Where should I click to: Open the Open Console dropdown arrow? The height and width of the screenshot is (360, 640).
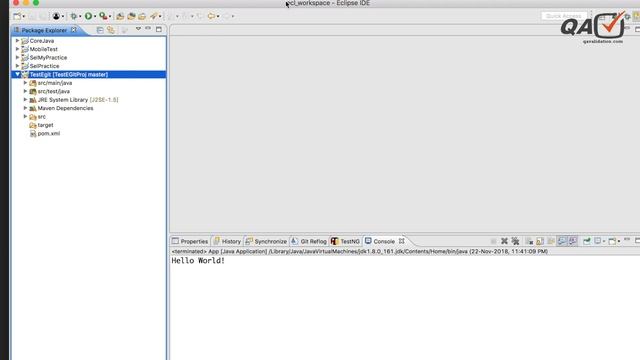click(619, 242)
